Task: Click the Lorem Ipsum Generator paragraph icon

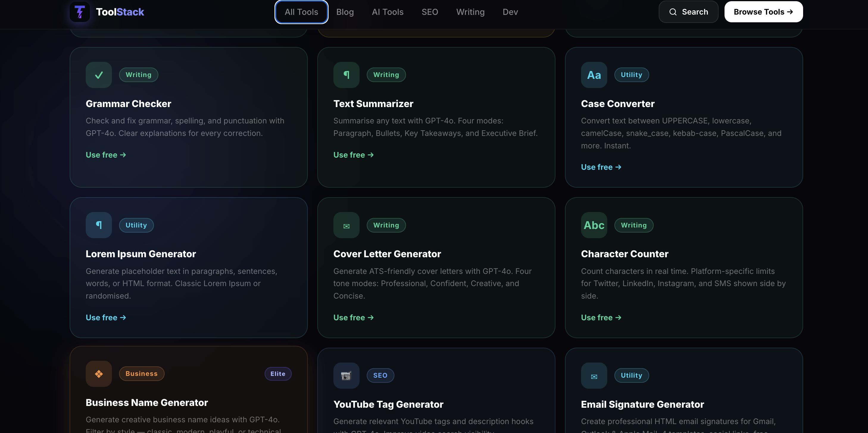Action: pos(99,225)
